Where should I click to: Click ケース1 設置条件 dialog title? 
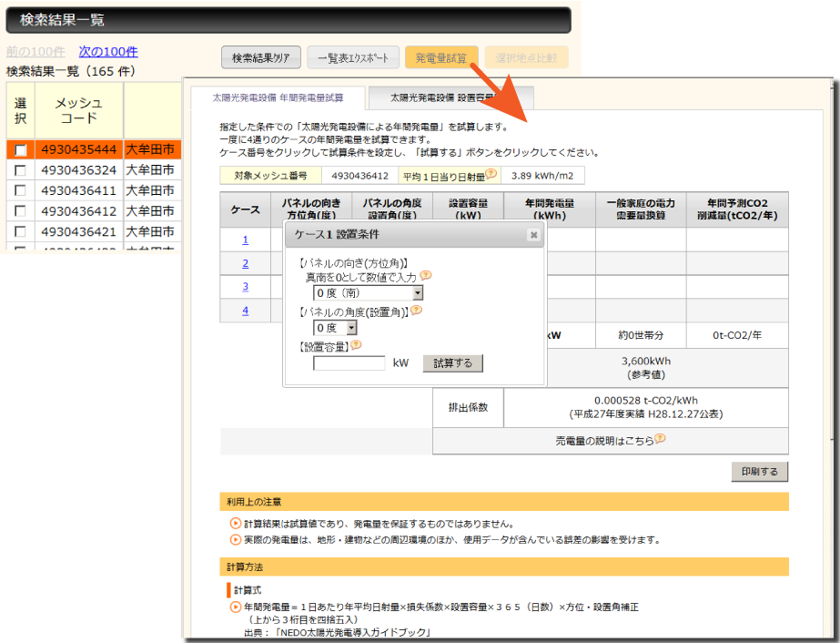pos(337,234)
